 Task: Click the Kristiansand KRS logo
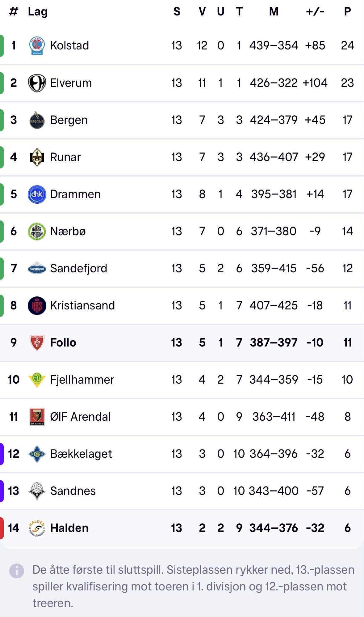pyautogui.click(x=37, y=305)
